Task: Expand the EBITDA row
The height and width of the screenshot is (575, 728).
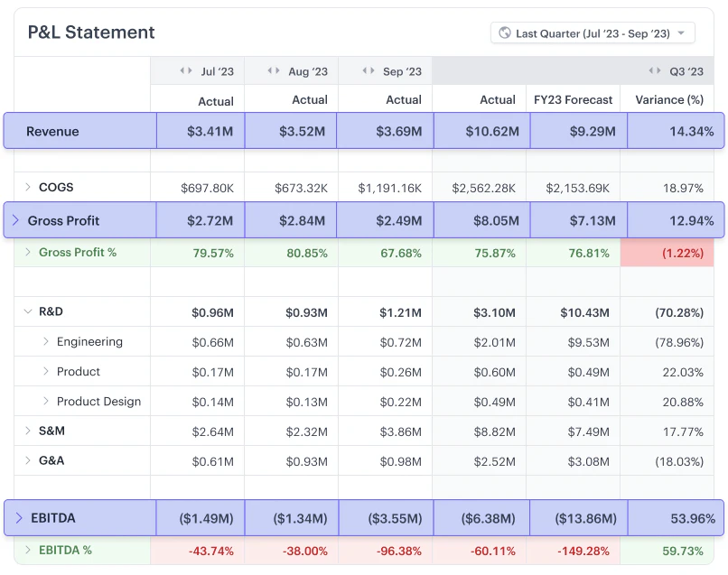Action: tap(19, 518)
